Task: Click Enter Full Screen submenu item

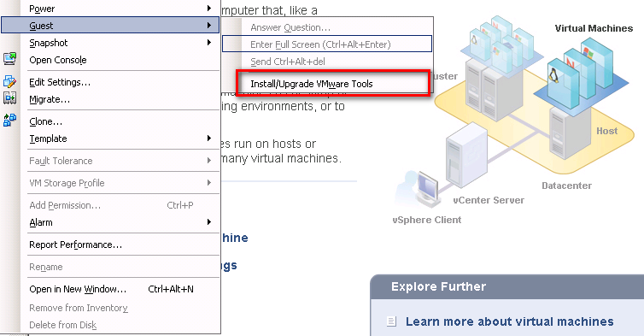Action: (327, 44)
